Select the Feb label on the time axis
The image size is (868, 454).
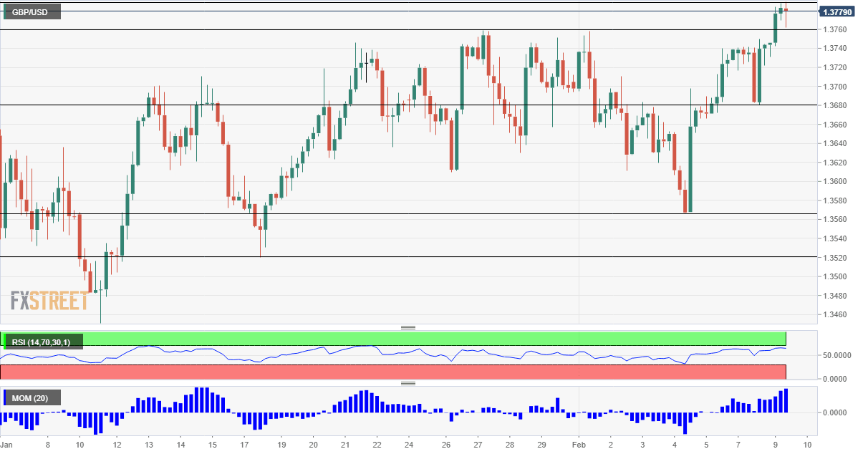click(x=579, y=444)
